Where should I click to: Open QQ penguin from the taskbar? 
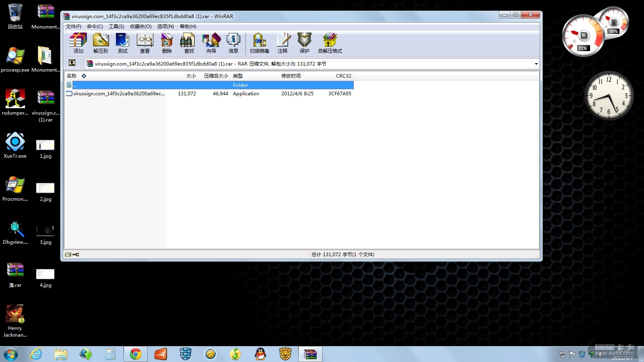tap(260, 354)
